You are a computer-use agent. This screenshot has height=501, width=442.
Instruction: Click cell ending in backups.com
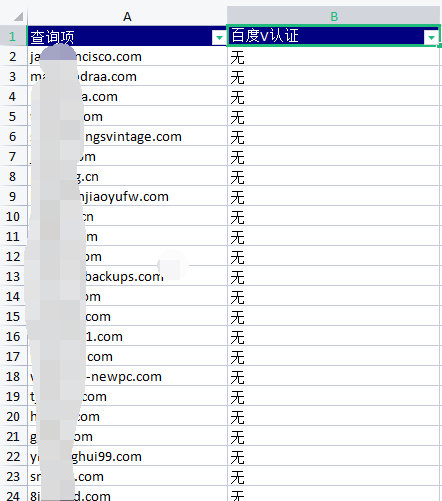pyautogui.click(x=127, y=276)
